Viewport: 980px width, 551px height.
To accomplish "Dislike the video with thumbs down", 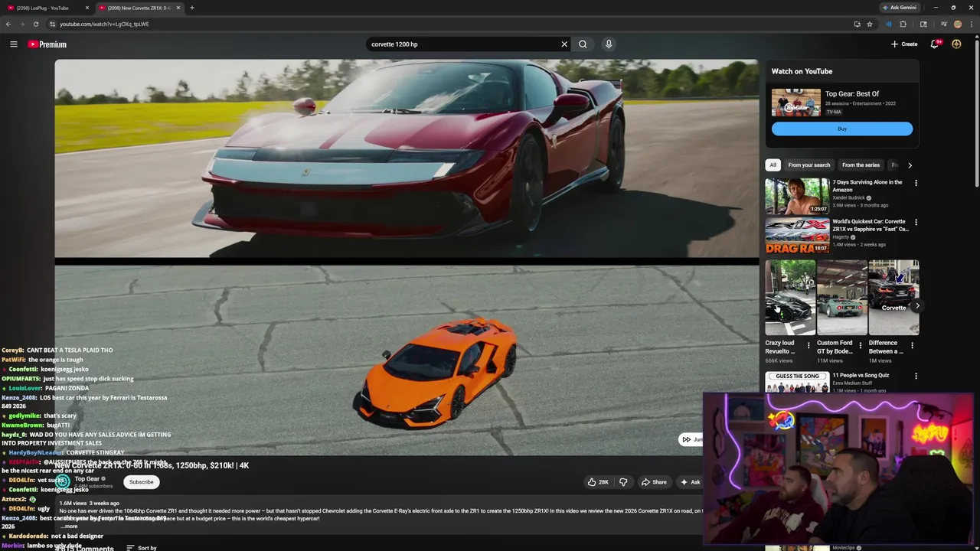I will 623,482.
